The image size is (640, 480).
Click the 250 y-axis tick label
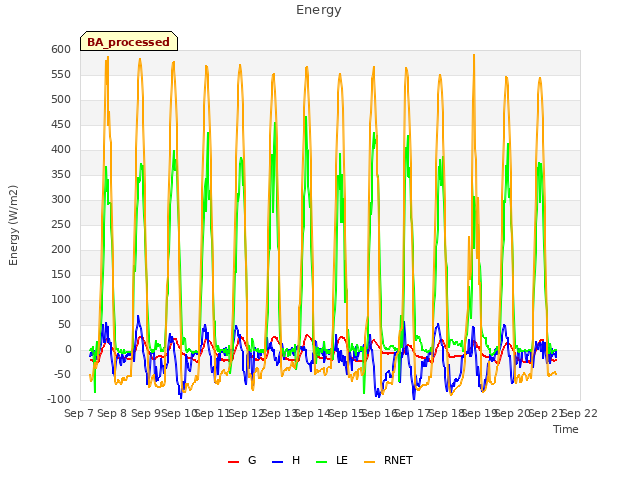[x=61, y=225]
